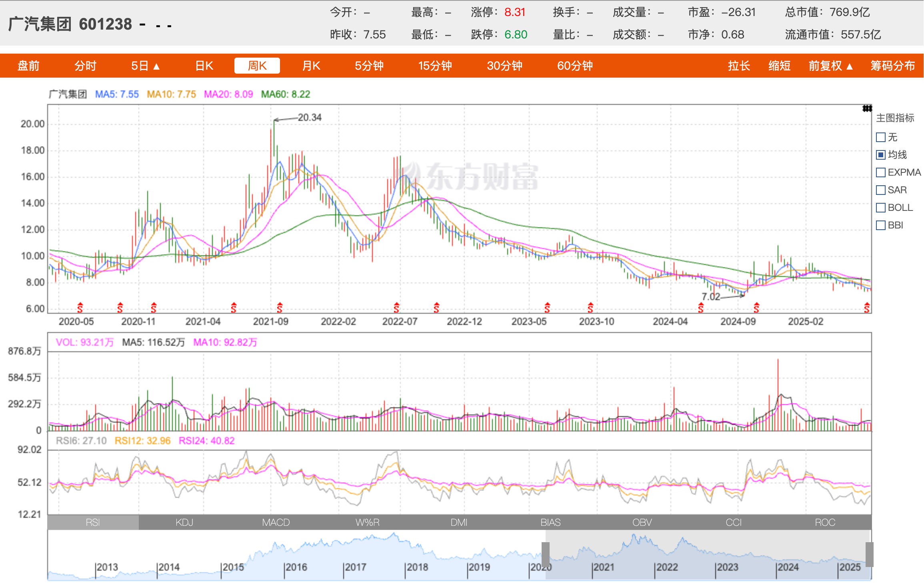Screen dimensions: 924x585
Task: Click the 拉长 button
Action: 739,66
